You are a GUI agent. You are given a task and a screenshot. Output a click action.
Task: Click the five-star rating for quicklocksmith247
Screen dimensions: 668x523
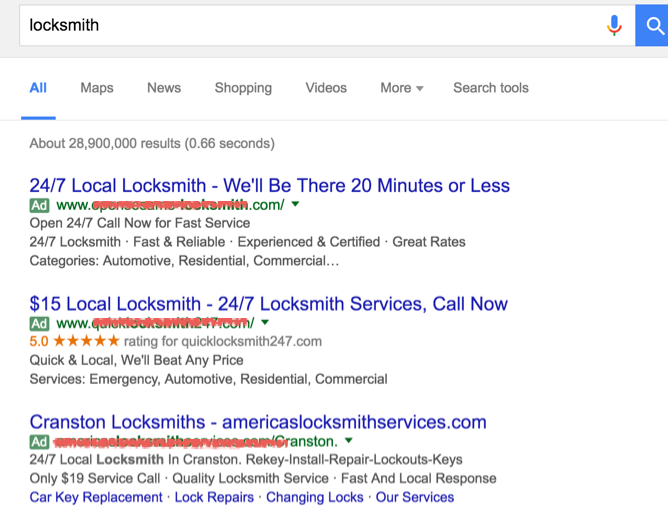(x=86, y=341)
